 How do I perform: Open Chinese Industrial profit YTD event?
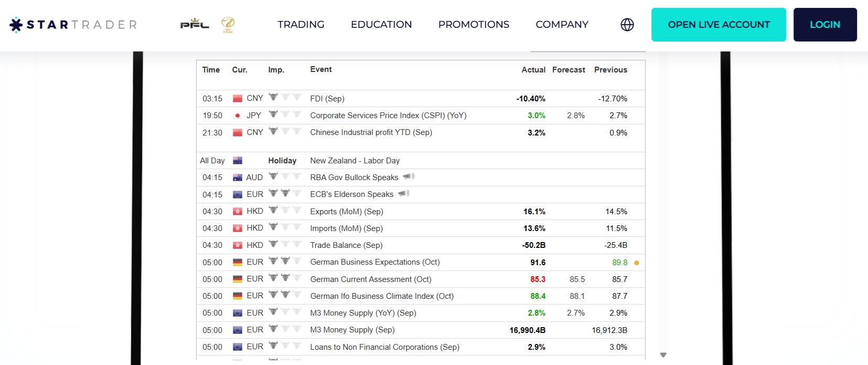click(371, 132)
